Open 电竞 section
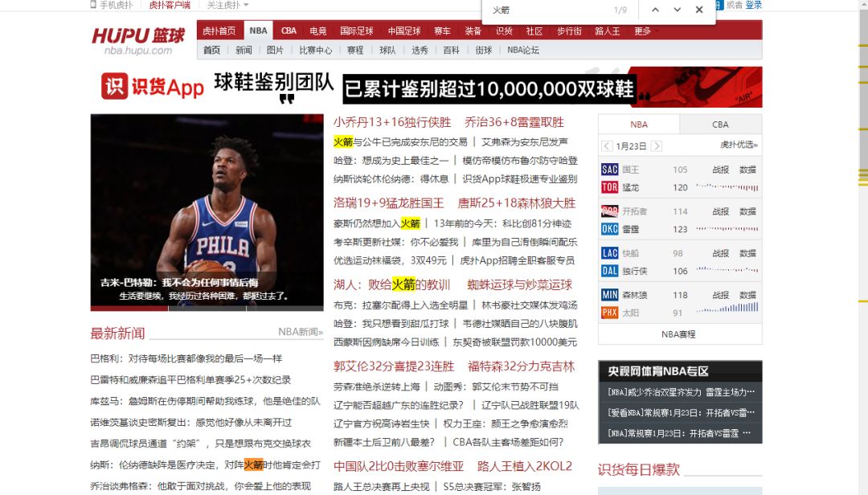 click(x=317, y=31)
